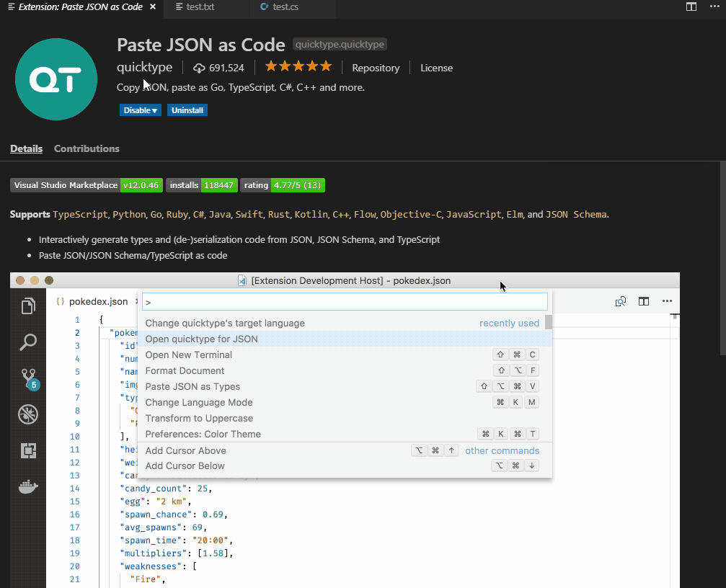Image resolution: width=726 pixels, height=588 pixels.
Task: Click the quicktype QT extension logo
Action: tap(56, 79)
